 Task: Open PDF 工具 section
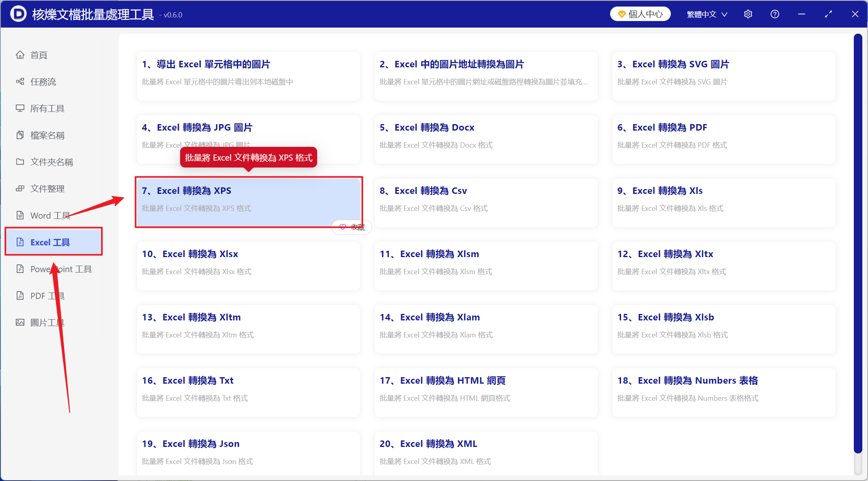(47, 296)
